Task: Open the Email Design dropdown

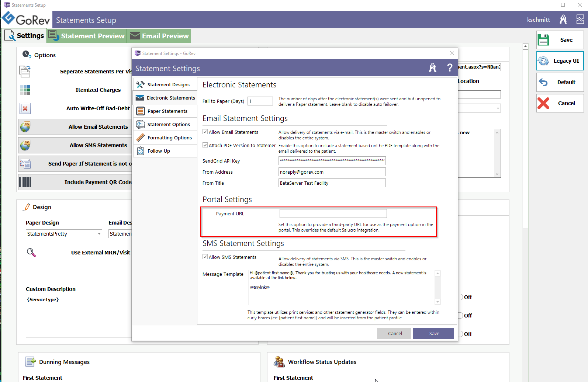Action: (x=120, y=234)
